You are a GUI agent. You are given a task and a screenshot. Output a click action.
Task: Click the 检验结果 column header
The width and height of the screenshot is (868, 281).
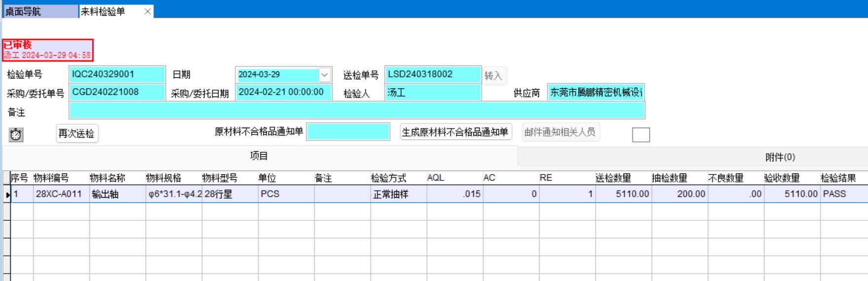838,178
